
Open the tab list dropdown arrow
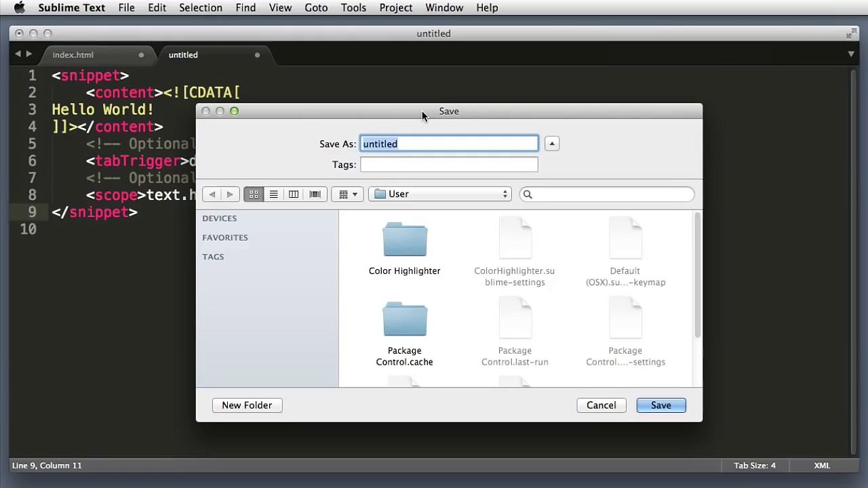(851, 54)
